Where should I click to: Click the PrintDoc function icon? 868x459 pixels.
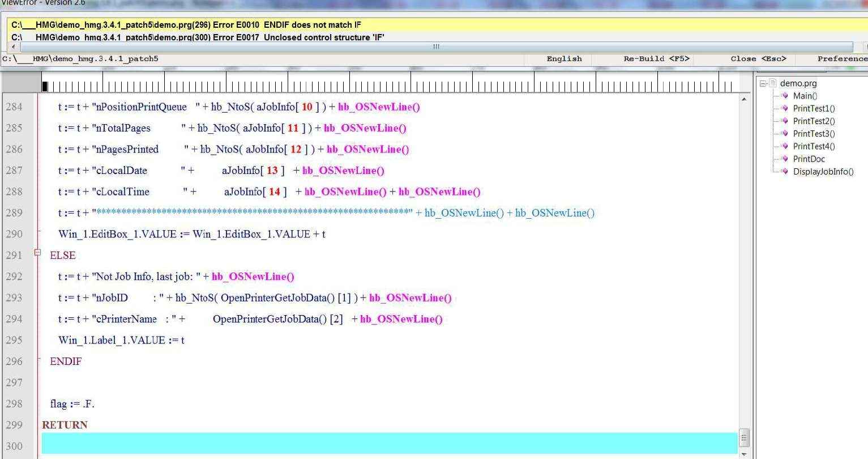click(785, 159)
